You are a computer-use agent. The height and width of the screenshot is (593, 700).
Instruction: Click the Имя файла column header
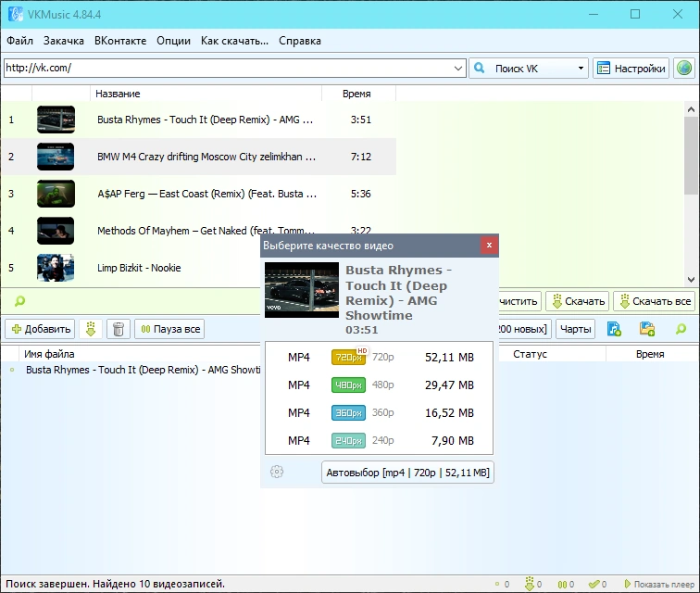(49, 354)
